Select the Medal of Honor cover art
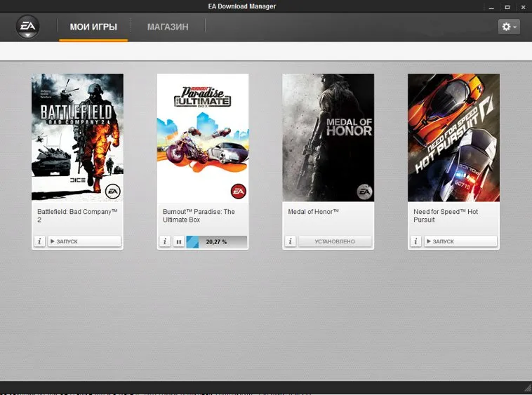 pyautogui.click(x=328, y=138)
